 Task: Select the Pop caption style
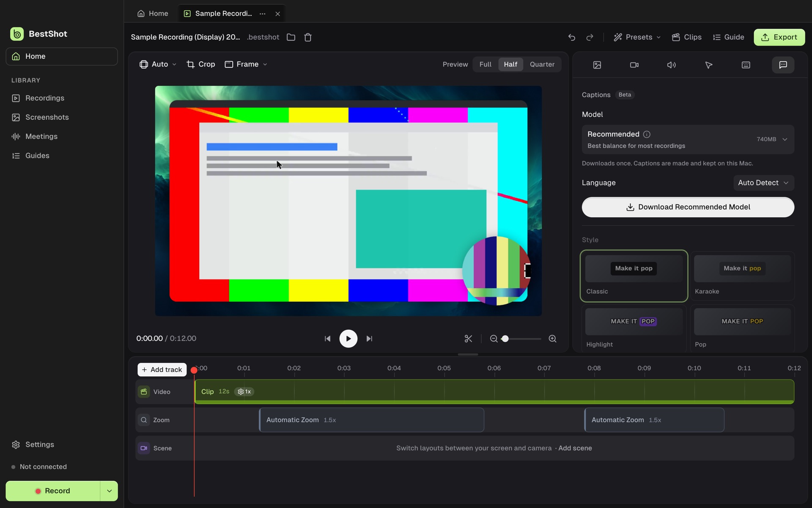(x=742, y=328)
